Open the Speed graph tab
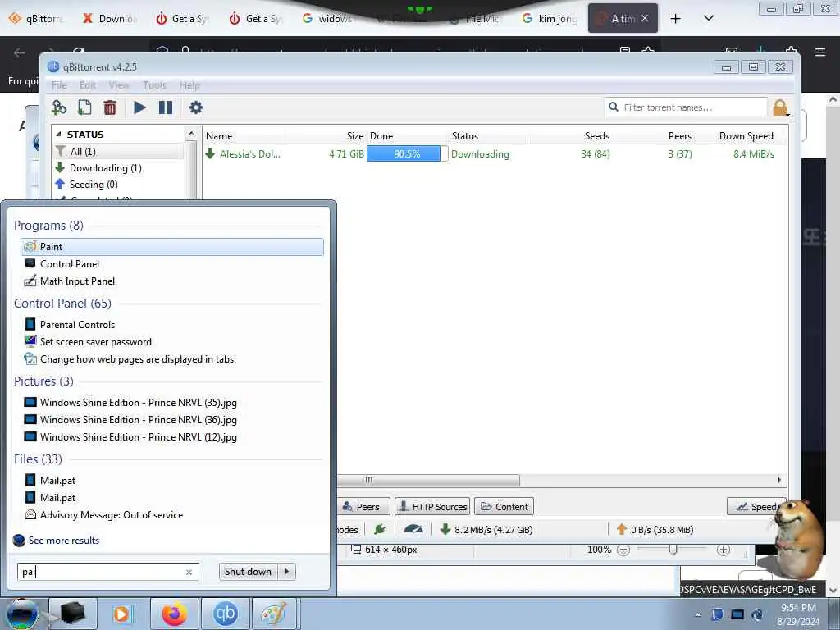This screenshot has width=840, height=630. (x=756, y=507)
